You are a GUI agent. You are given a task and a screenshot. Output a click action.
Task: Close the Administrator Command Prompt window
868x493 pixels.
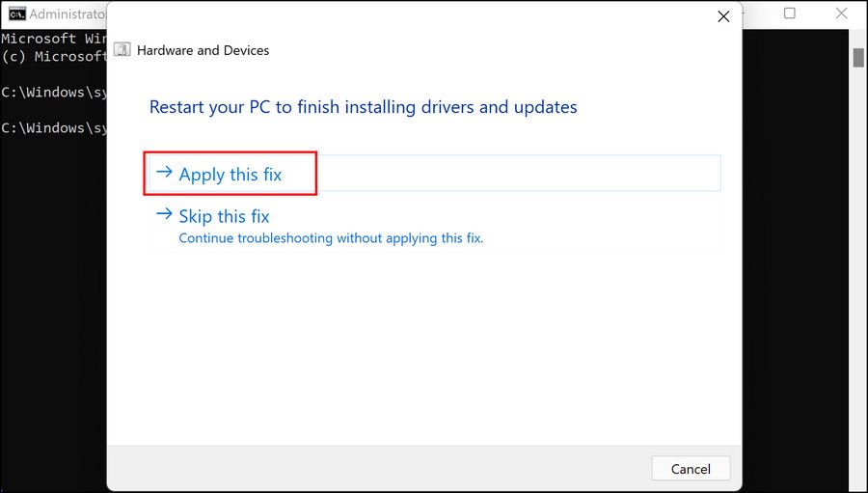842,14
